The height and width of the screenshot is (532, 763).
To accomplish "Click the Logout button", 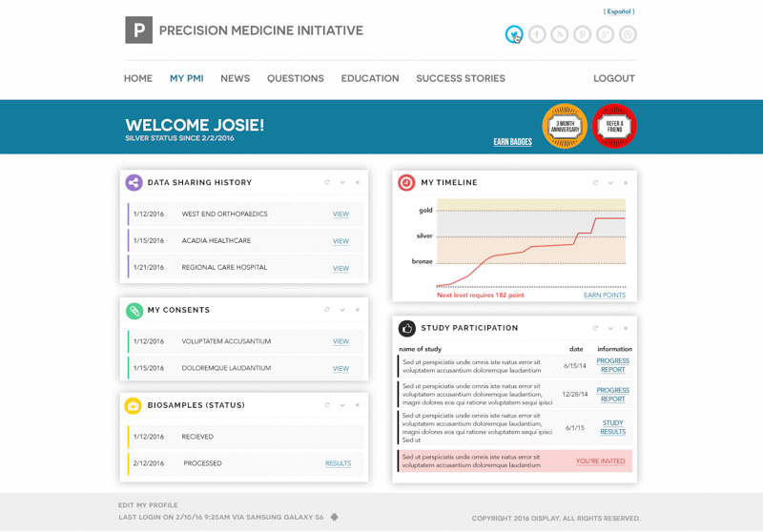I will (613, 78).
